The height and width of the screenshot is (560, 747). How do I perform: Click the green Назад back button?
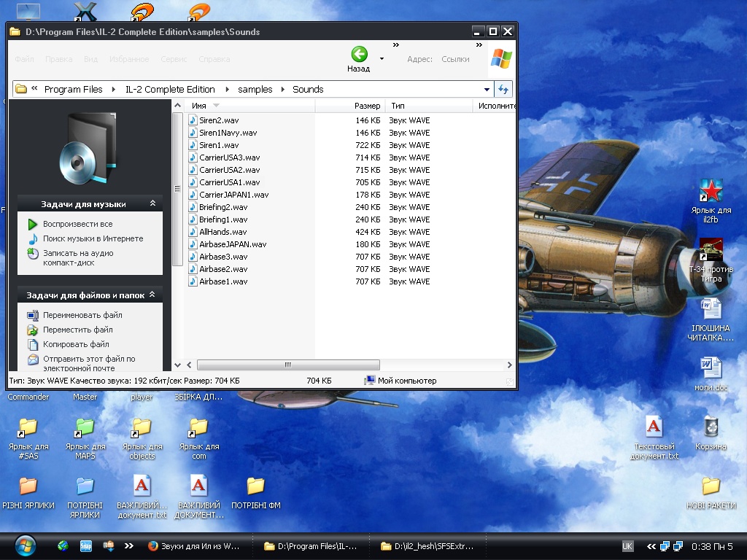pos(358,55)
